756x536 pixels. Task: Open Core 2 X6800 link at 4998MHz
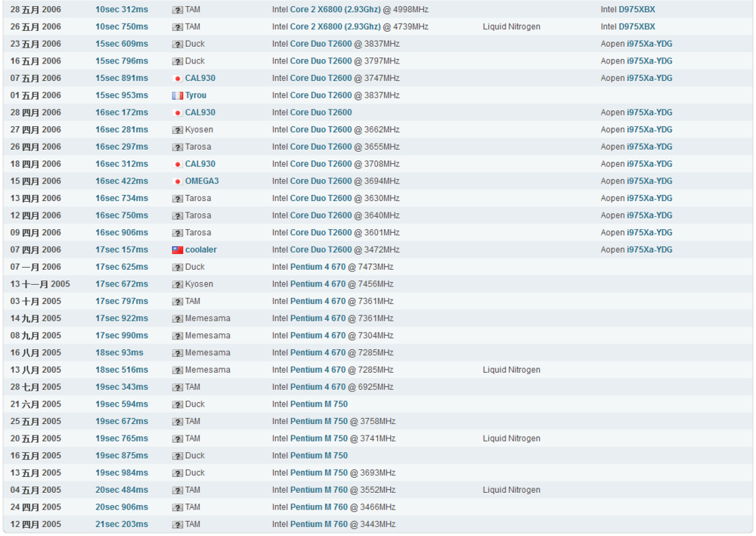pyautogui.click(x=336, y=10)
